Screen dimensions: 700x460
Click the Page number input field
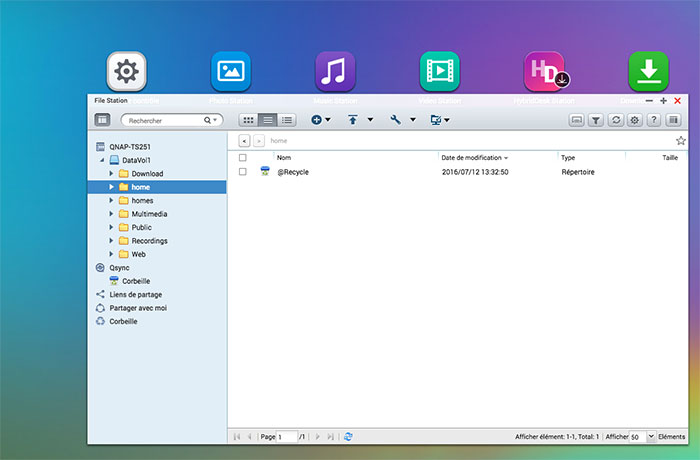(287, 436)
